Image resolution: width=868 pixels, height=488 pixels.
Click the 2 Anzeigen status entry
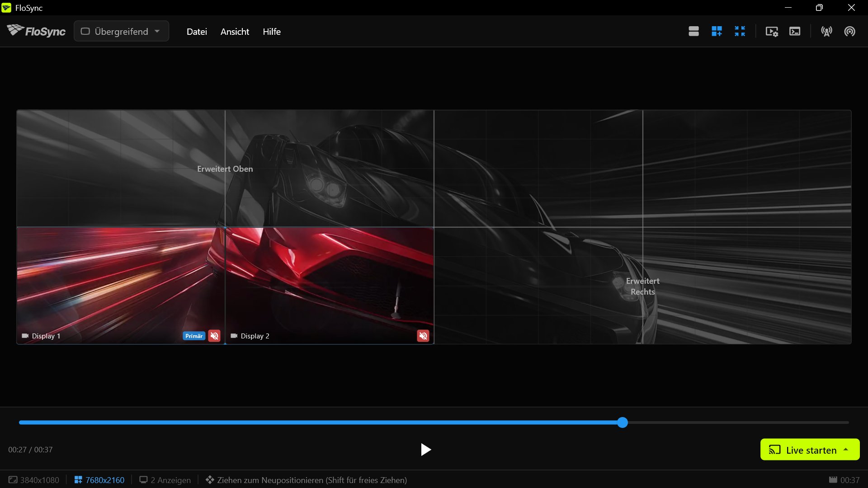tap(165, 480)
